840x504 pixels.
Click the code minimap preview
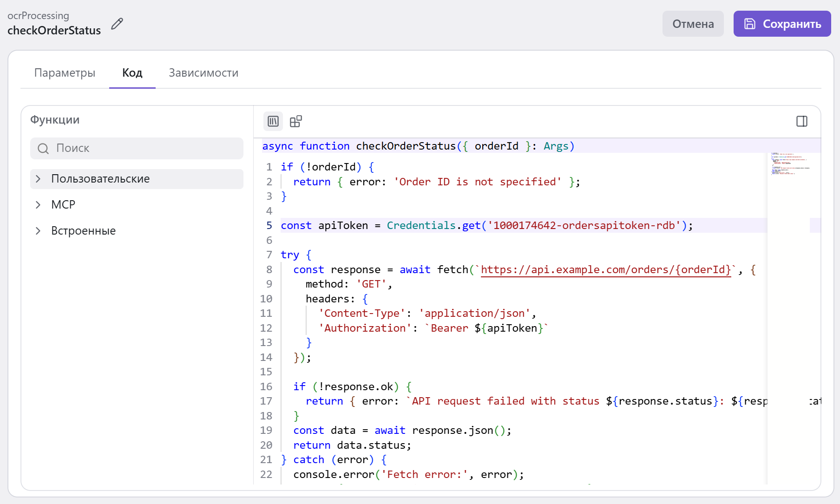click(790, 164)
